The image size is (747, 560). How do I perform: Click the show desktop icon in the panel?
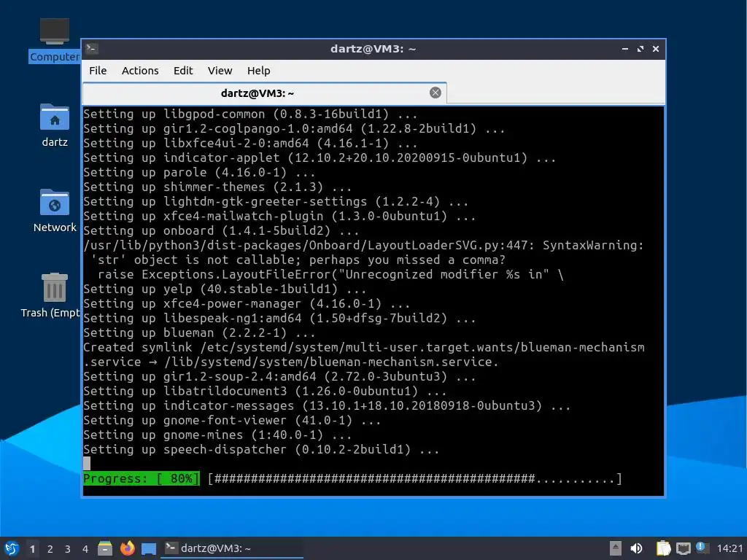pos(149,549)
